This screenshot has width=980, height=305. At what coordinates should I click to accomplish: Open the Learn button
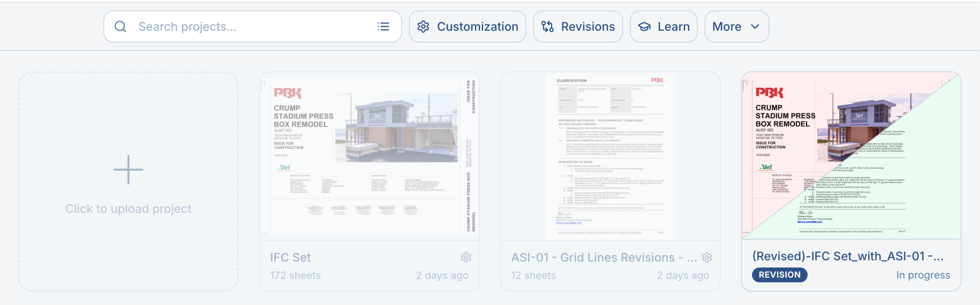pyautogui.click(x=664, y=27)
